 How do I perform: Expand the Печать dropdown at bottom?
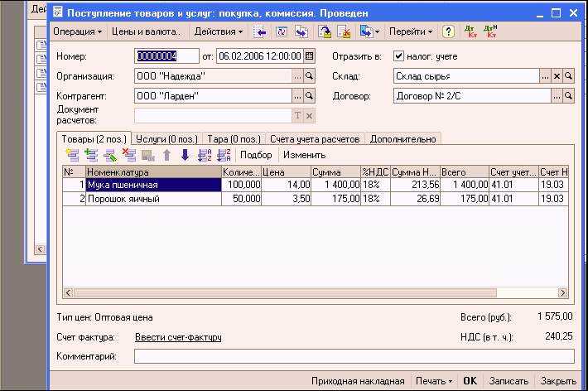[434, 381]
